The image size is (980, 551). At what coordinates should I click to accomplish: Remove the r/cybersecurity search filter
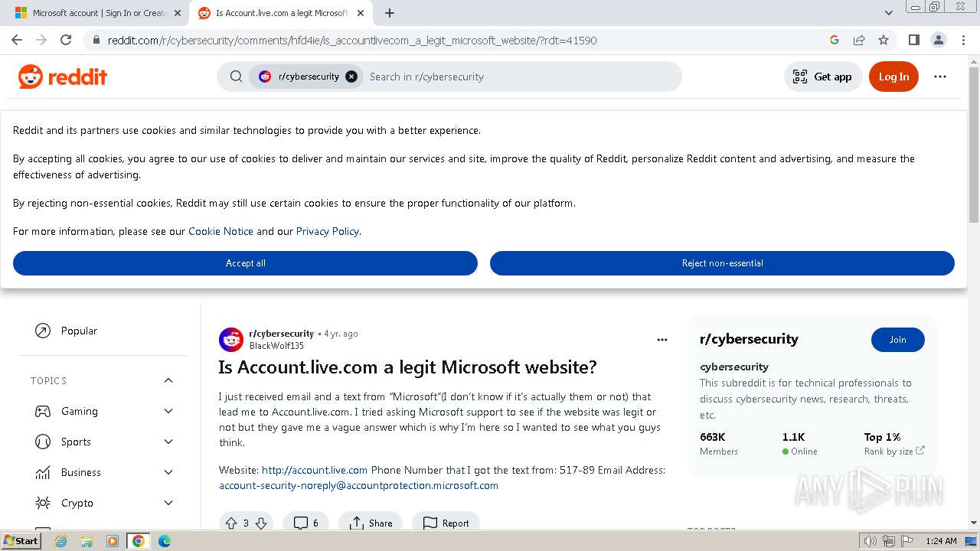pos(351,77)
